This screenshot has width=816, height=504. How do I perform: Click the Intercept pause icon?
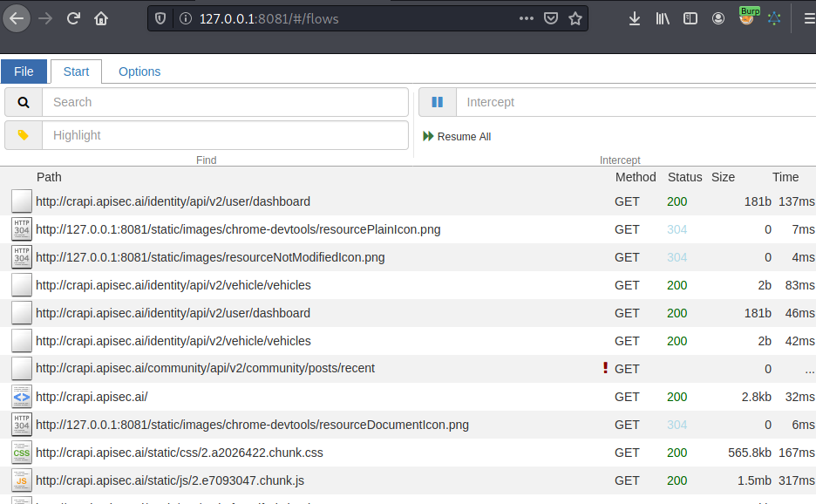[438, 102]
